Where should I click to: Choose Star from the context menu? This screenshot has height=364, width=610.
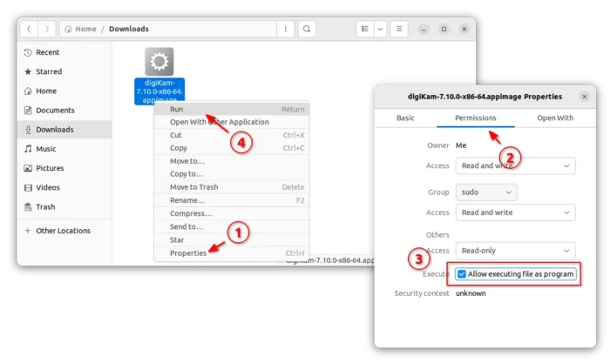232,240
